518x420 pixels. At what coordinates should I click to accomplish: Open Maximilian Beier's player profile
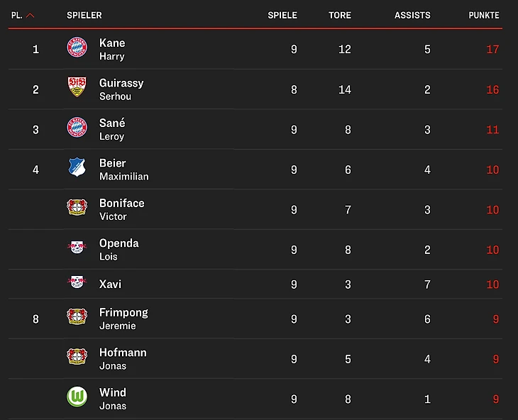114,163
